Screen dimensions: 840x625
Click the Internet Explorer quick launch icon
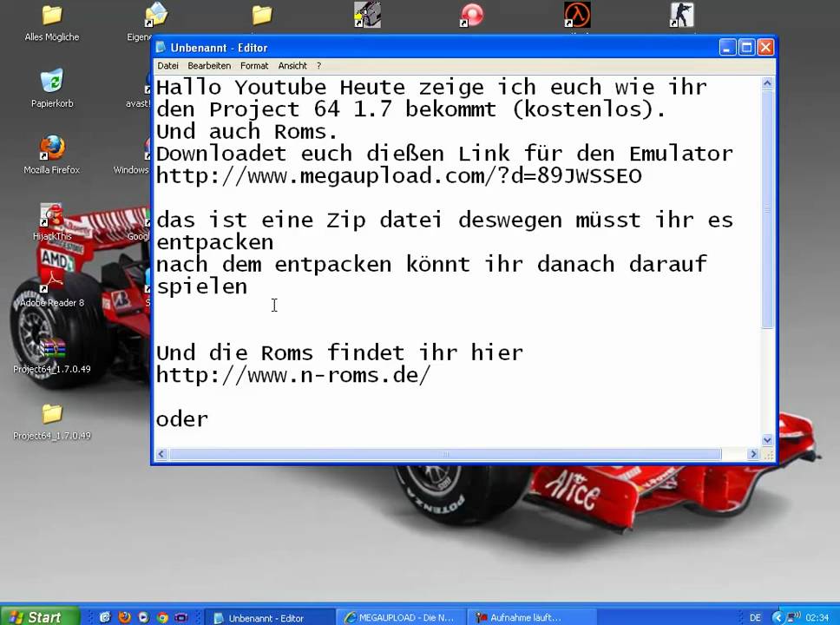tap(105, 617)
